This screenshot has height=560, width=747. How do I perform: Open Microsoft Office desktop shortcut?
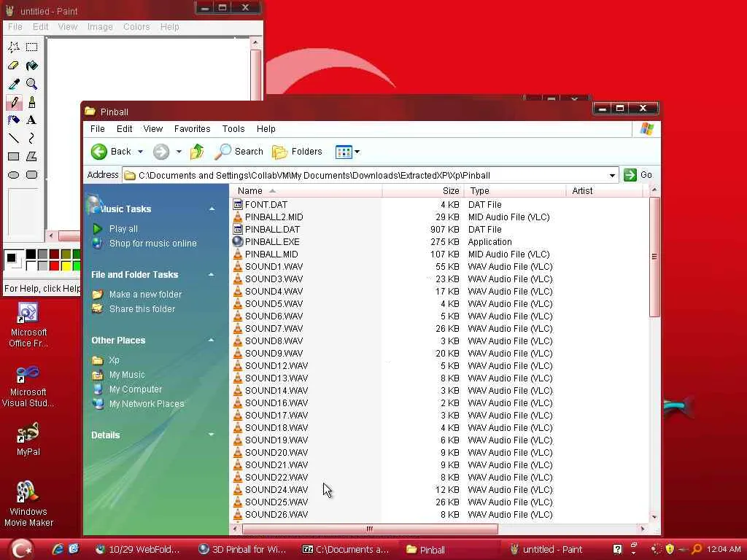tap(28, 325)
